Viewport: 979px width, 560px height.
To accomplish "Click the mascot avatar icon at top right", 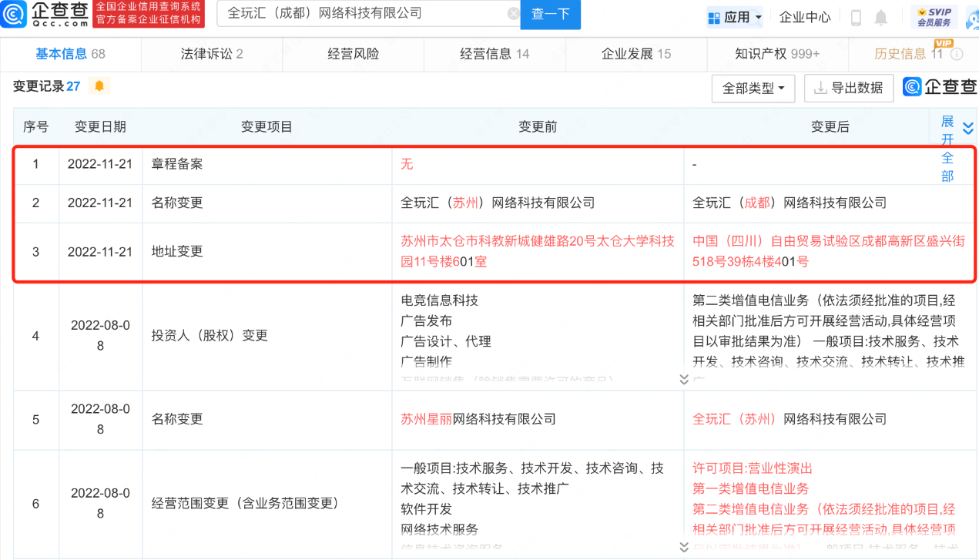I will (x=971, y=17).
